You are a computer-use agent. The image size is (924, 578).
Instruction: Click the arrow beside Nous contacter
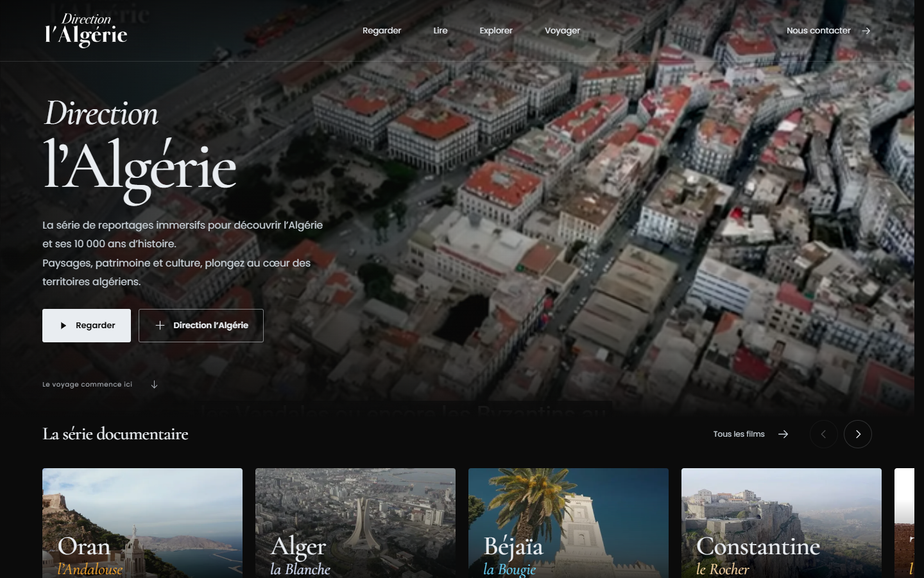click(866, 31)
